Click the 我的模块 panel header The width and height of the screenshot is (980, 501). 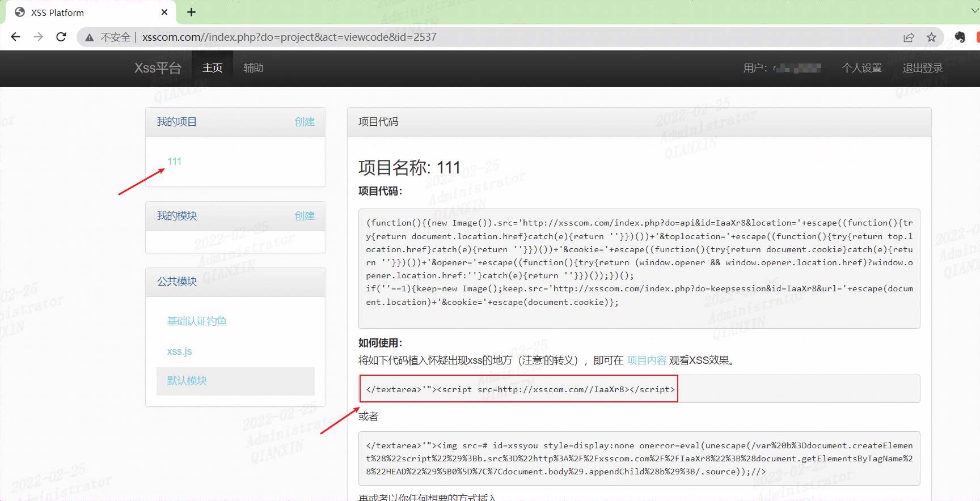[235, 216]
